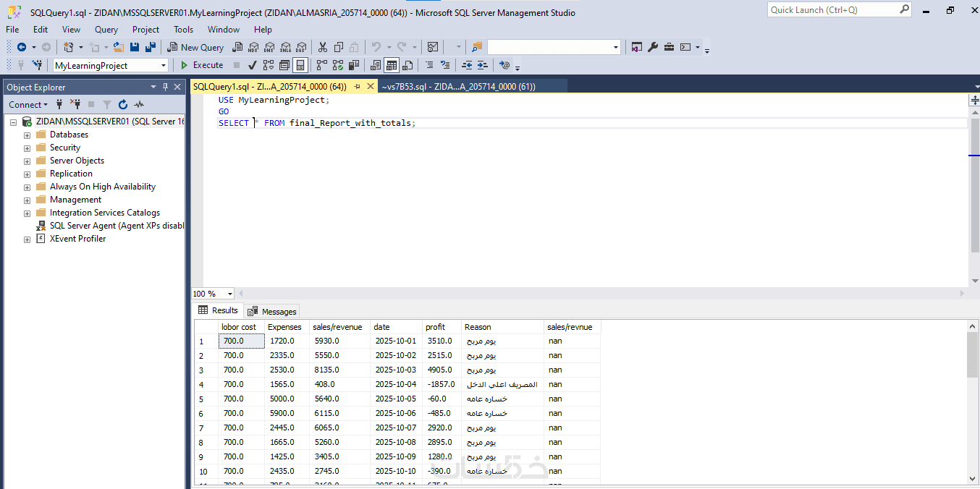The width and height of the screenshot is (980, 489).
Task: Click cell '2025-10-04' in date column
Action: (396, 384)
